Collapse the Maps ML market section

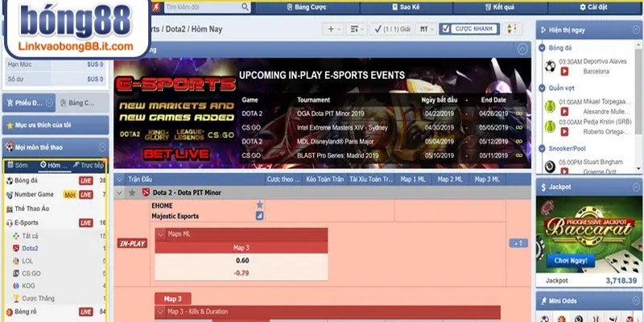pyautogui.click(x=161, y=233)
